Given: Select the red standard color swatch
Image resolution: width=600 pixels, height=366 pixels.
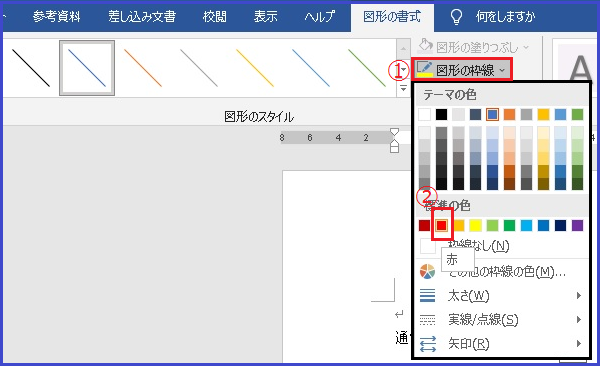Looking at the screenshot, I should (442, 225).
